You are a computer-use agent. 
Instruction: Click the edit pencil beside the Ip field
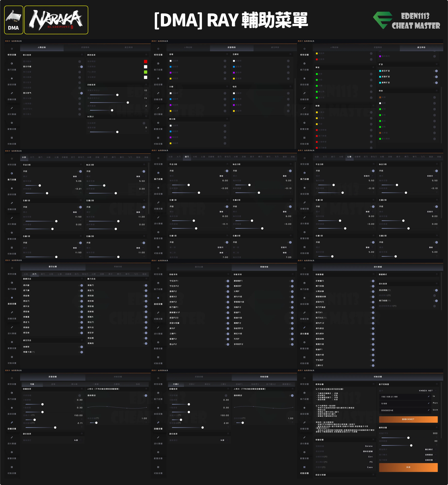[428, 397]
